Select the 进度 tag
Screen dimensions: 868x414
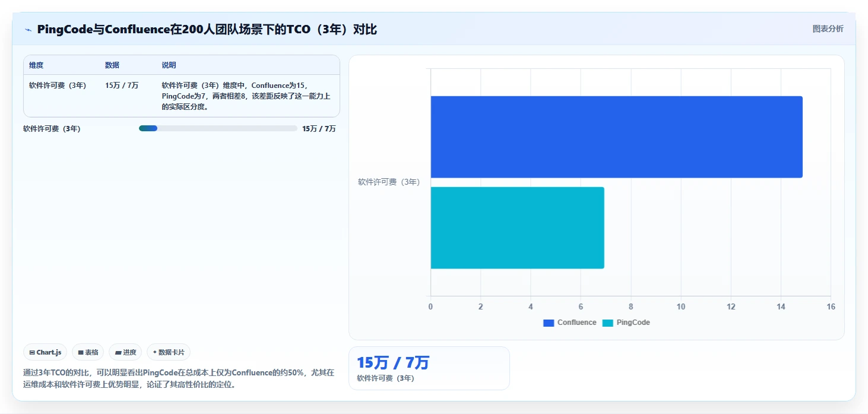click(125, 352)
